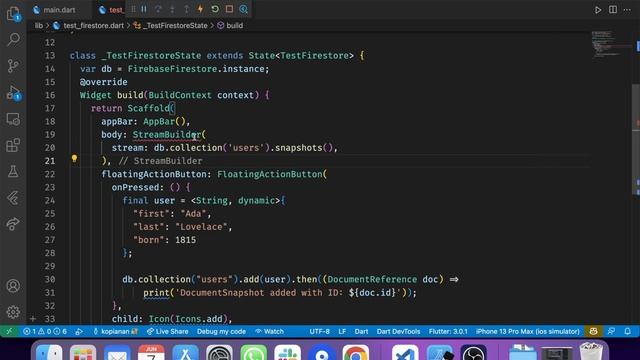Select build in the breadcrumb
The width and height of the screenshot is (640, 360).
coord(235,25)
